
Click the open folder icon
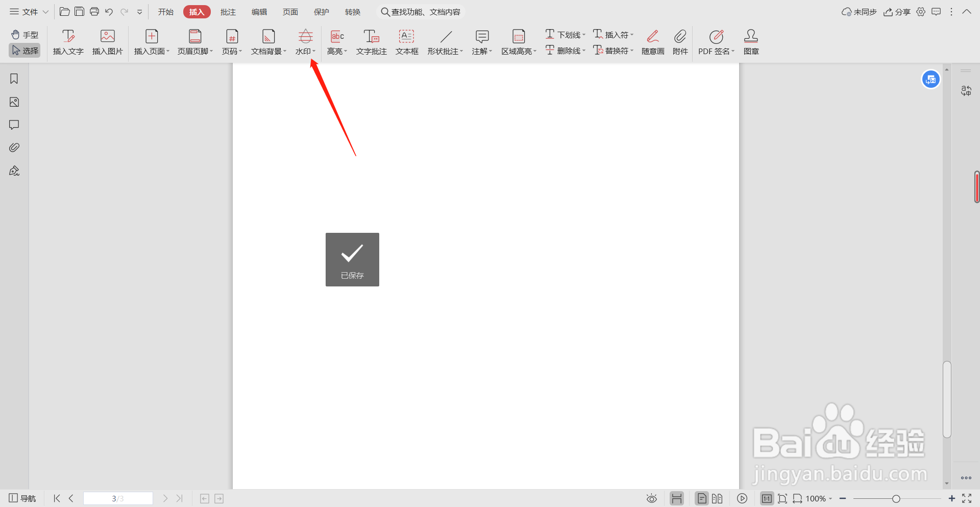(x=65, y=12)
